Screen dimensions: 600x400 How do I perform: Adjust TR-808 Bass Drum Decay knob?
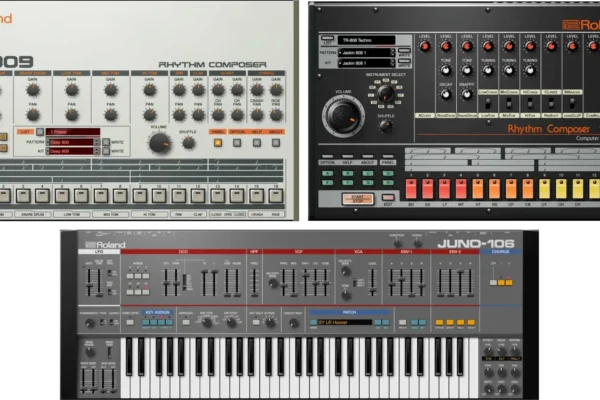pyautogui.click(x=445, y=94)
